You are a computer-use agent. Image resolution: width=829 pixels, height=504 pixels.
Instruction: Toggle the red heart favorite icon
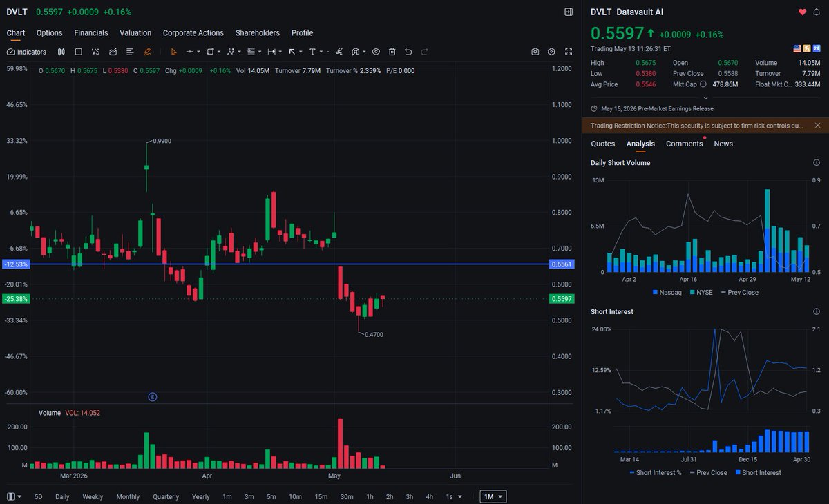pos(803,12)
